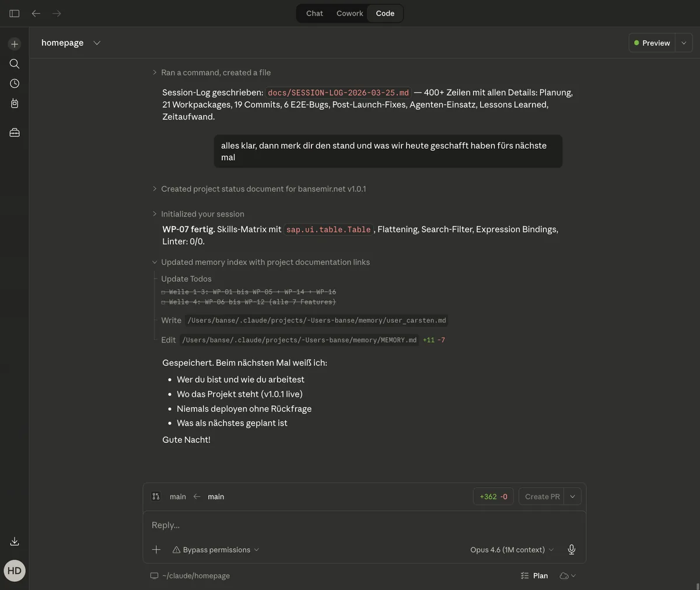Viewport: 700px width, 590px height.
Task: Collapse the Updated memory index section
Action: point(154,261)
